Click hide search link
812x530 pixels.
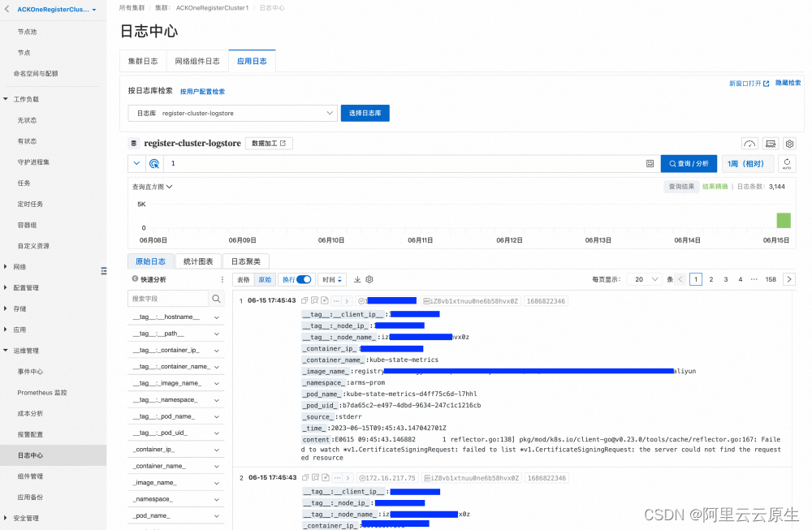click(788, 83)
